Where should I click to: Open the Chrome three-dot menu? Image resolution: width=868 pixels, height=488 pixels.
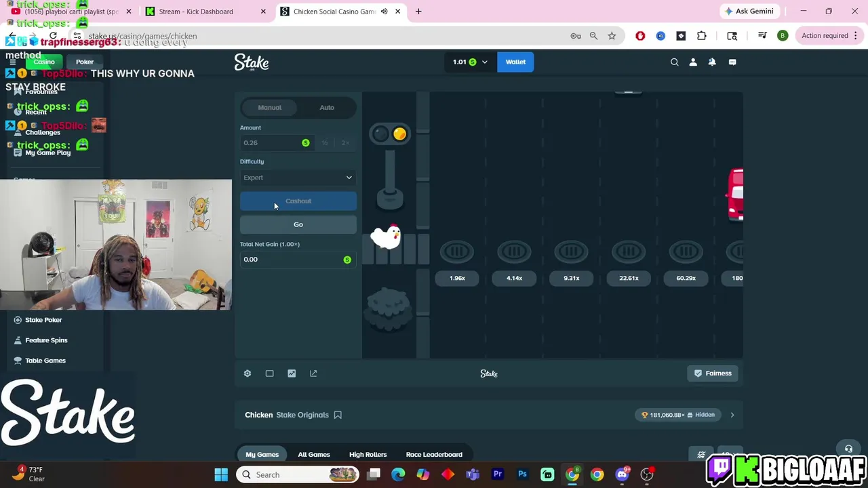855,36
